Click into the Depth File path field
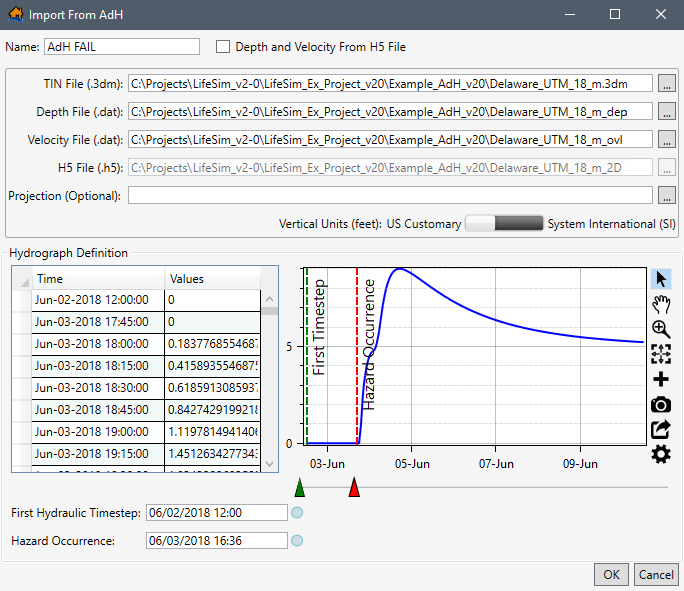This screenshot has height=591, width=684. [x=390, y=112]
